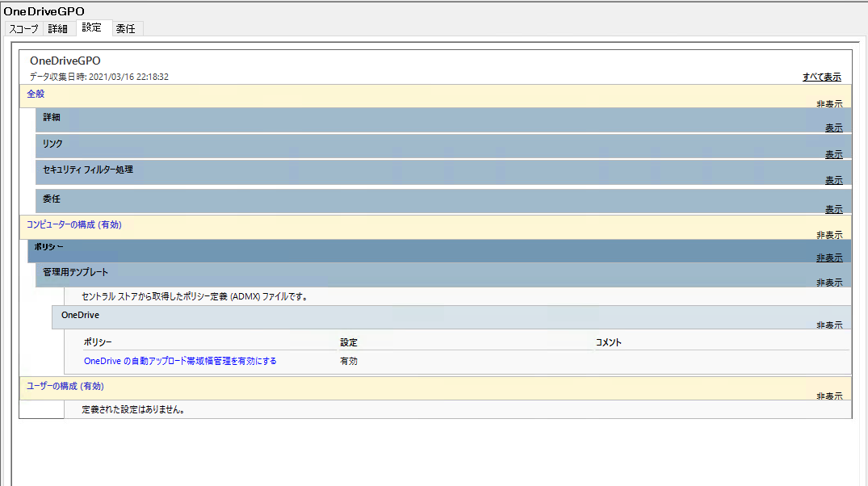Image resolution: width=868 pixels, height=486 pixels.
Task: Open the 詳細 tab
Action: pyautogui.click(x=58, y=29)
